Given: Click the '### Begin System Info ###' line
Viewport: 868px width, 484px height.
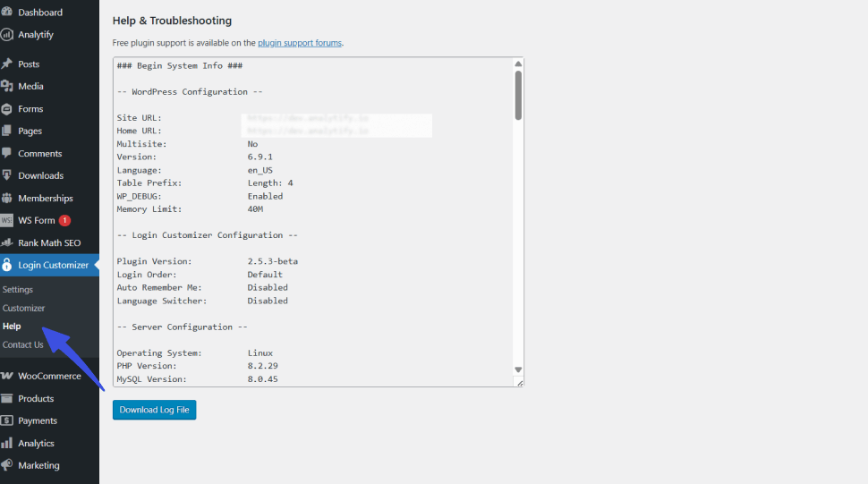Looking at the screenshot, I should [x=179, y=65].
